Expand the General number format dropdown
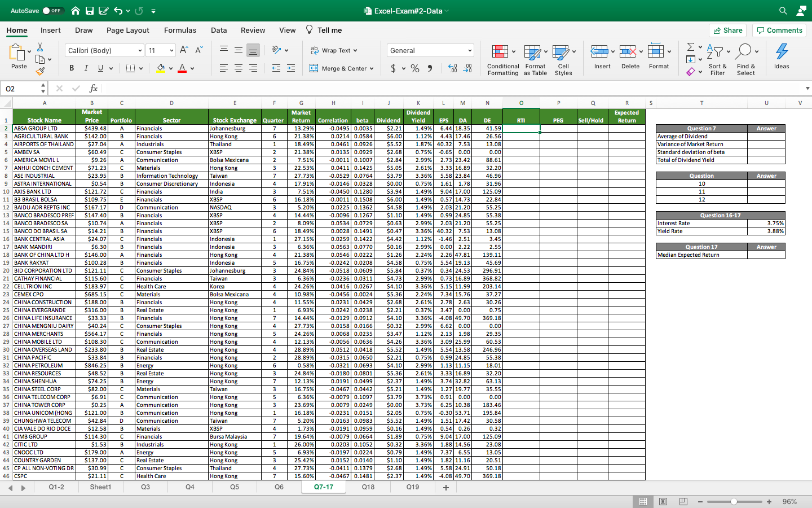This screenshot has width=812, height=508. [470, 51]
